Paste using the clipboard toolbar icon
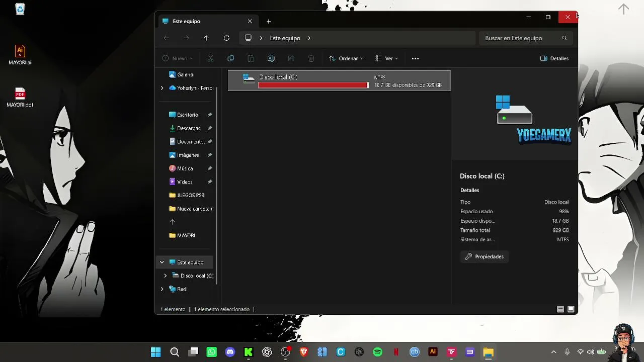Viewport: 644px width, 362px height. (x=251, y=58)
